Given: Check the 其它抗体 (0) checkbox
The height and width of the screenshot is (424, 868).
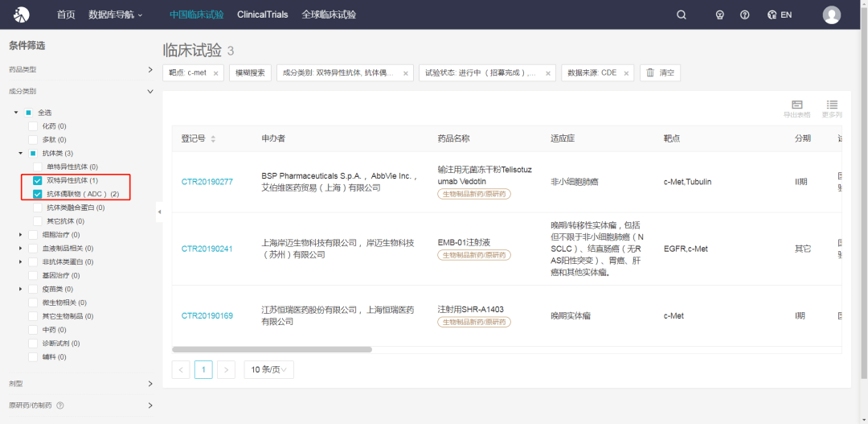Looking at the screenshot, I should 37,221.
